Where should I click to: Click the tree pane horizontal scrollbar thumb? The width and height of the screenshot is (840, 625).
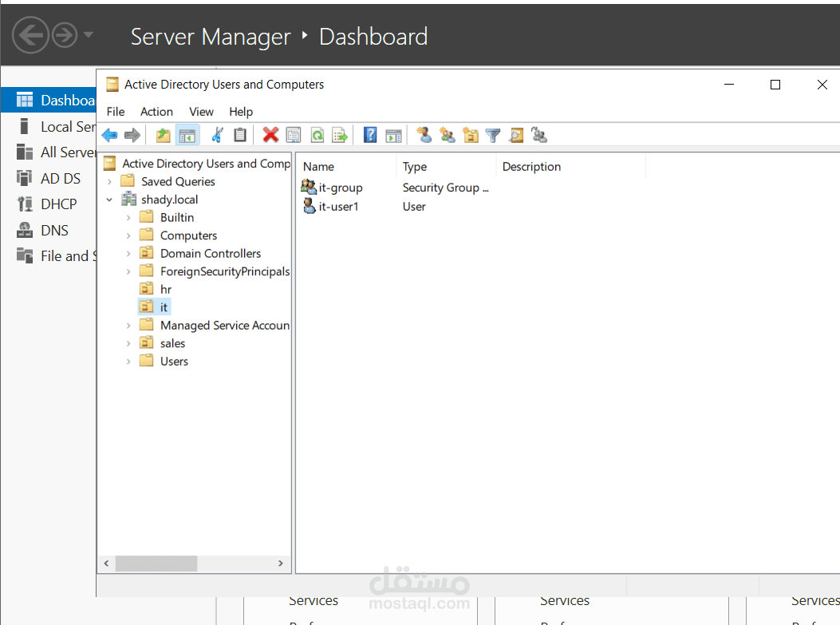(156, 564)
